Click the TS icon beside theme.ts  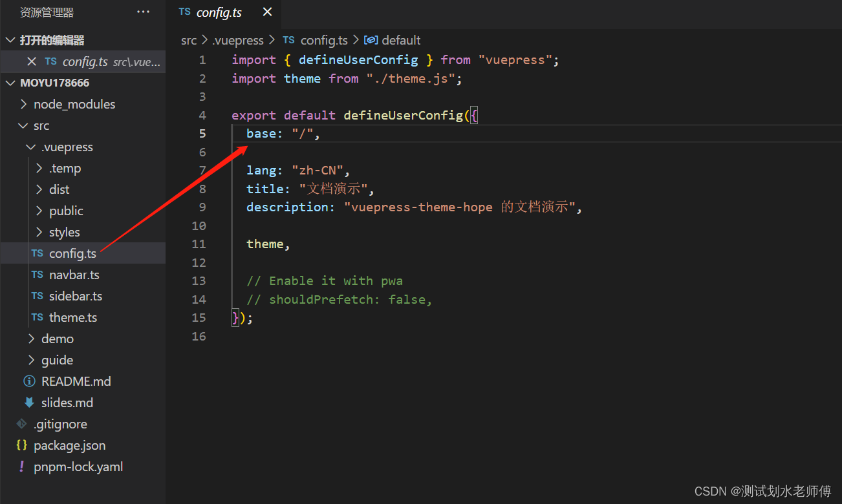(x=38, y=317)
